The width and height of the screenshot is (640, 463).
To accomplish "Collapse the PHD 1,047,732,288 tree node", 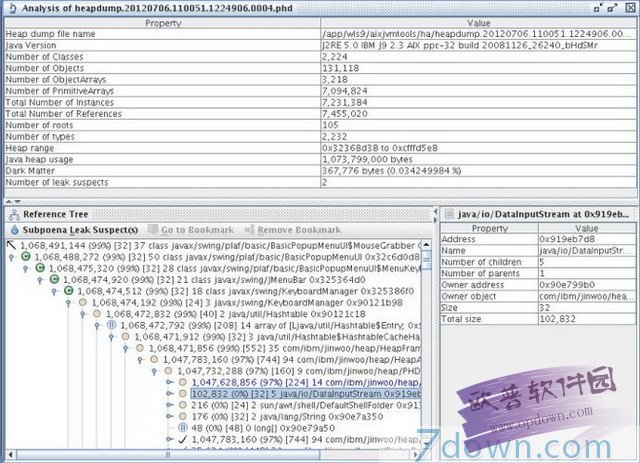I will click(x=154, y=372).
